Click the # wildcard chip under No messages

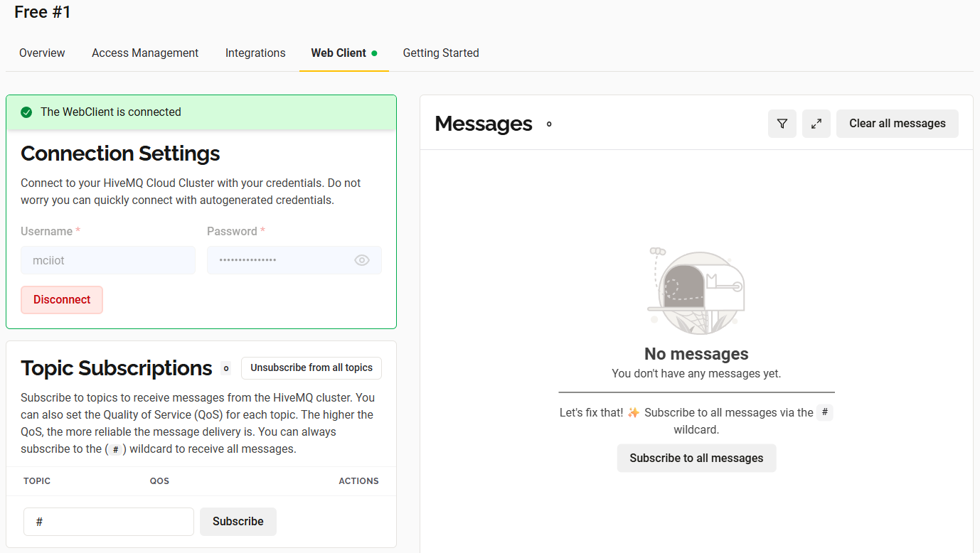pos(824,412)
